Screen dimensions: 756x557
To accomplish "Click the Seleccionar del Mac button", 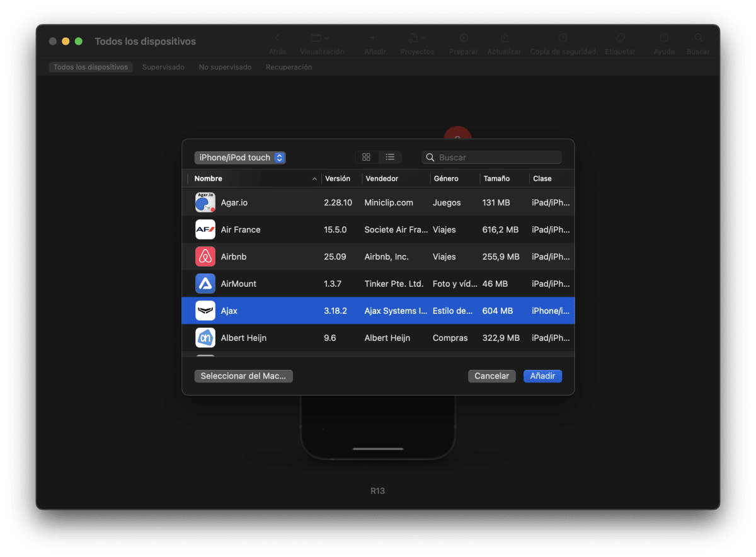I will point(244,376).
